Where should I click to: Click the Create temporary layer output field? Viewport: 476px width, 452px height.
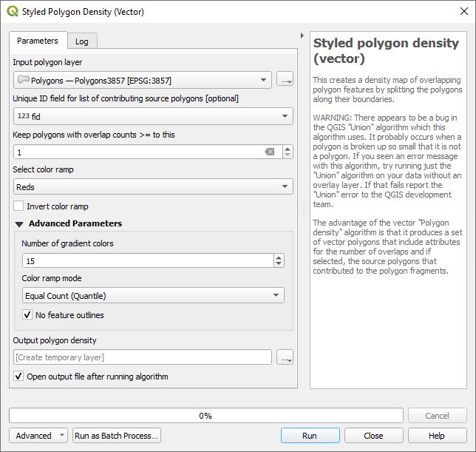pos(143,357)
